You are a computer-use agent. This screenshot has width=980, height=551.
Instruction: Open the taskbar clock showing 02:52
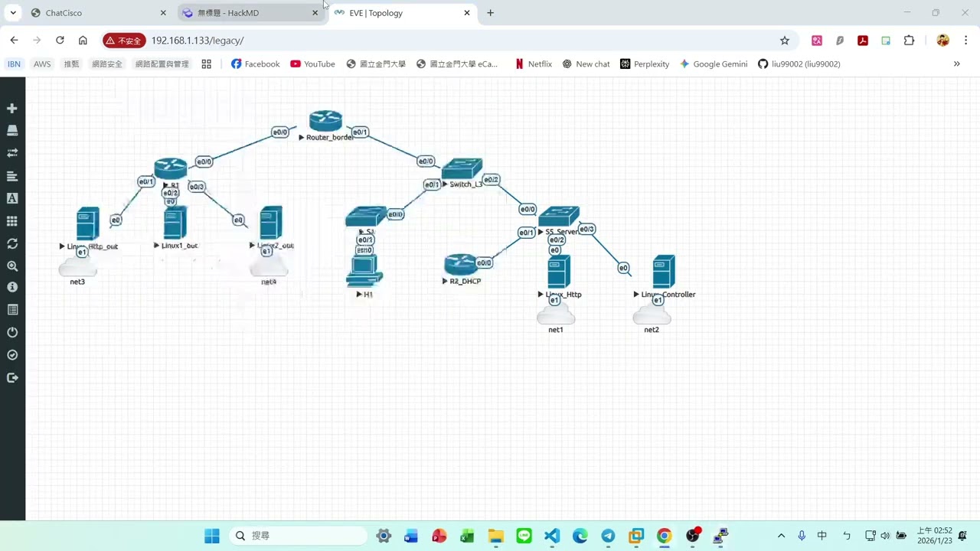[935, 536]
